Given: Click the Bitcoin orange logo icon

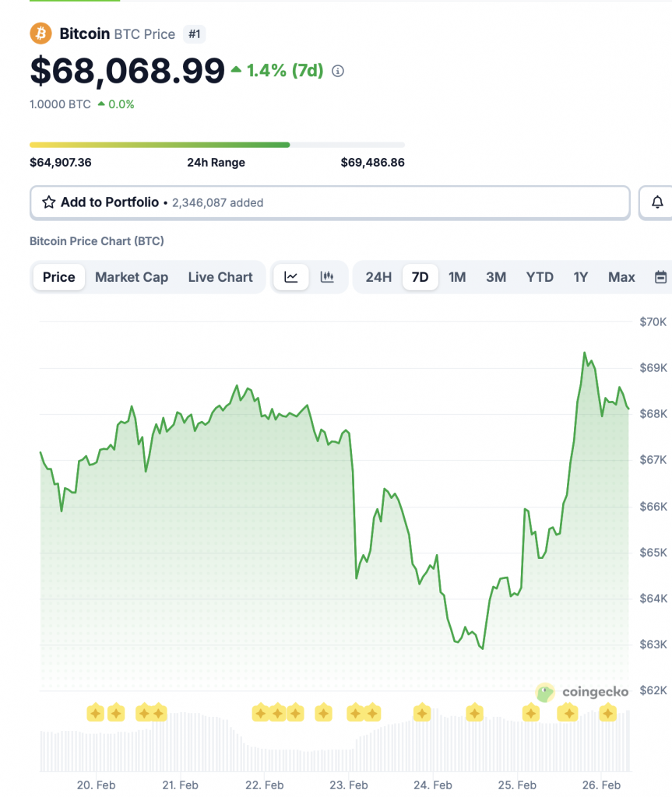Looking at the screenshot, I should click(x=40, y=34).
